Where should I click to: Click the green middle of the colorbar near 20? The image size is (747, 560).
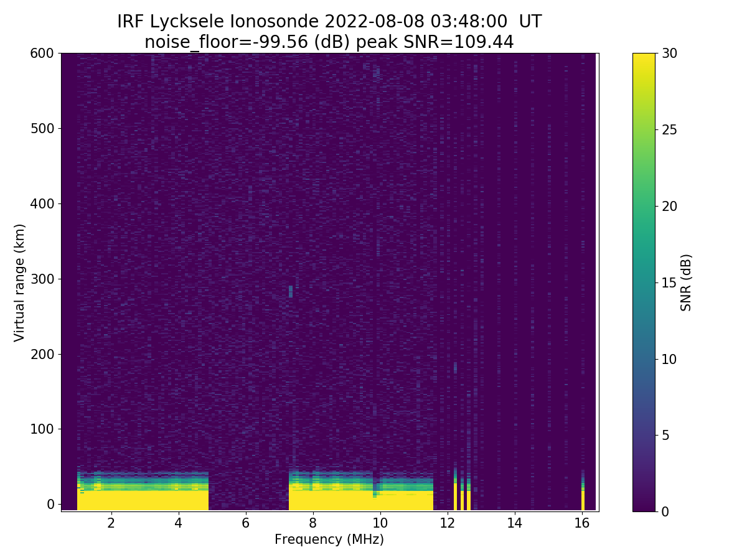click(x=644, y=206)
